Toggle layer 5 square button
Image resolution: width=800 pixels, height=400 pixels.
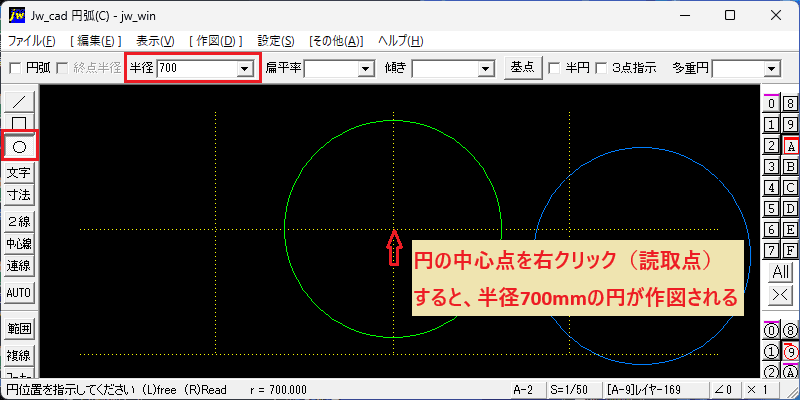[x=771, y=209]
